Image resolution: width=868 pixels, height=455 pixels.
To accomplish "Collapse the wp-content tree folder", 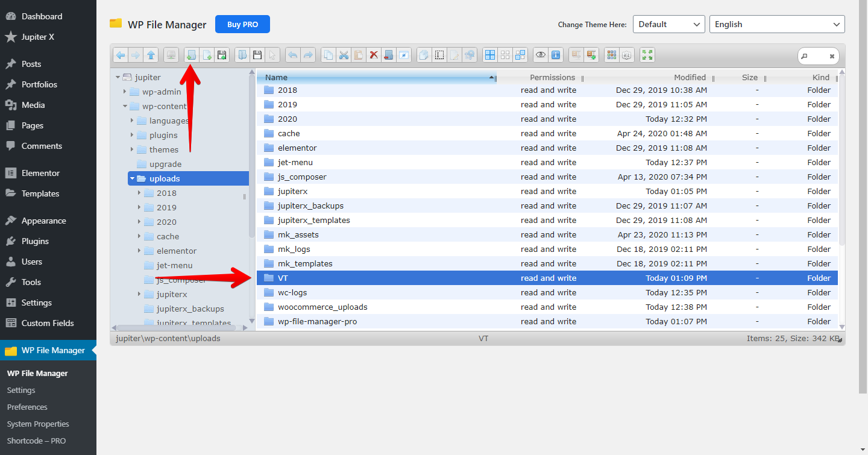I will (125, 106).
